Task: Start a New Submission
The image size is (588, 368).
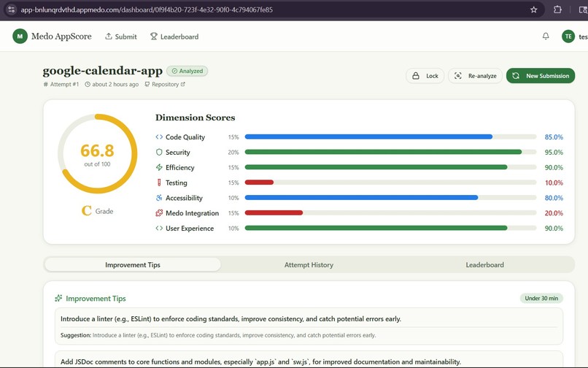Action: [541, 76]
